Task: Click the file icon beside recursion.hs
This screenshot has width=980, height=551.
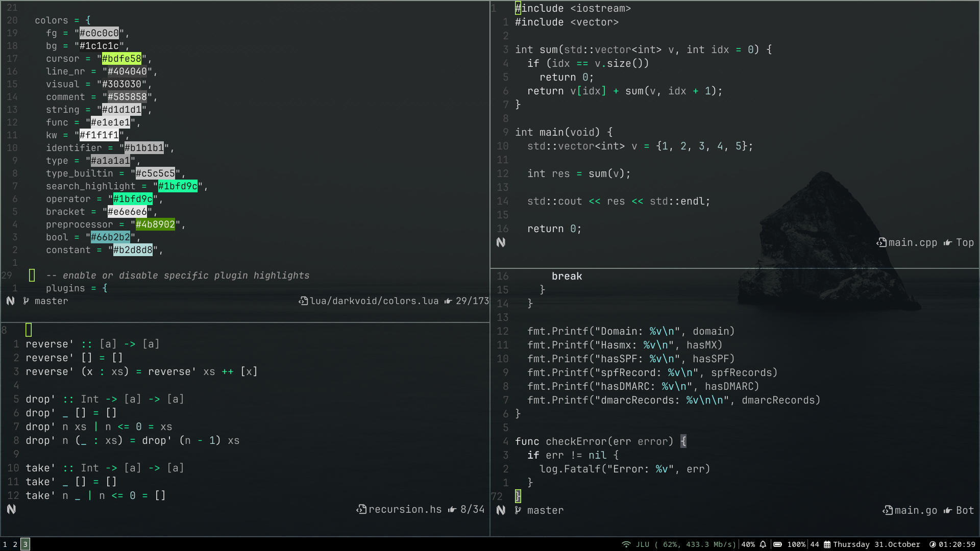Action: click(361, 509)
